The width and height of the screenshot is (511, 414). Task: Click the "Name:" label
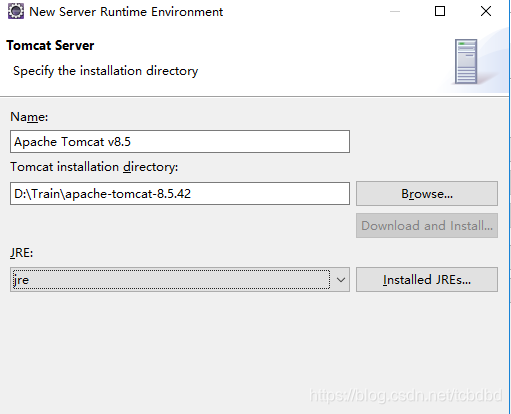click(29, 117)
